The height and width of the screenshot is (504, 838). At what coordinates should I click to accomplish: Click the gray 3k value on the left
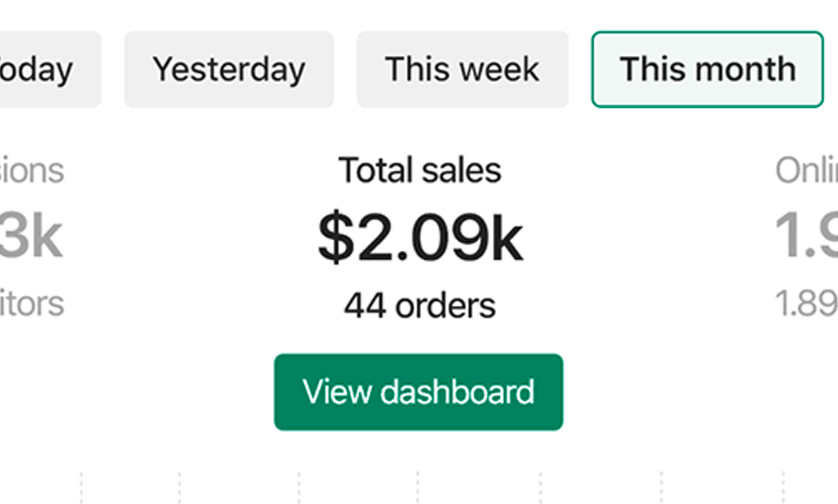30,237
